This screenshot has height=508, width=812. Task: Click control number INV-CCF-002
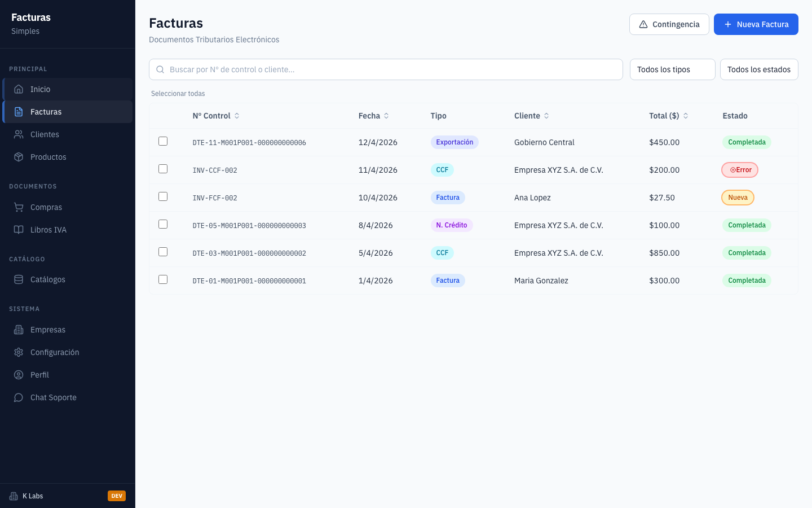(215, 170)
